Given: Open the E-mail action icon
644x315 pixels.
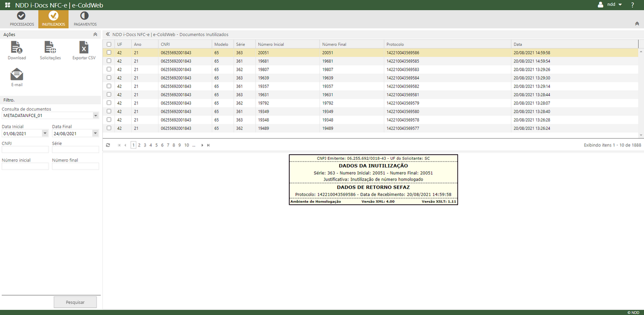Looking at the screenshot, I should tap(17, 76).
